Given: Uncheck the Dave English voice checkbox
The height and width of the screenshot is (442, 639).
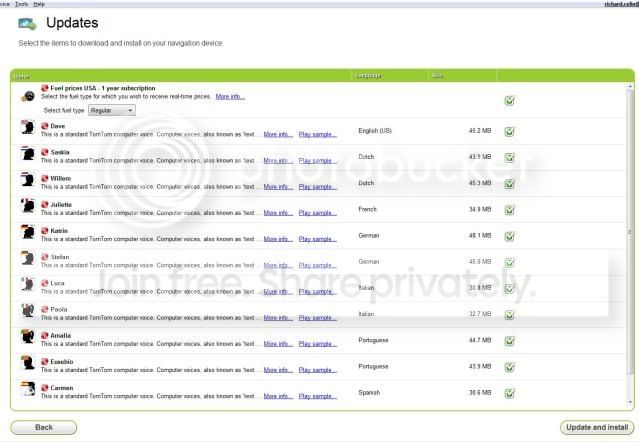Looking at the screenshot, I should 509,132.
